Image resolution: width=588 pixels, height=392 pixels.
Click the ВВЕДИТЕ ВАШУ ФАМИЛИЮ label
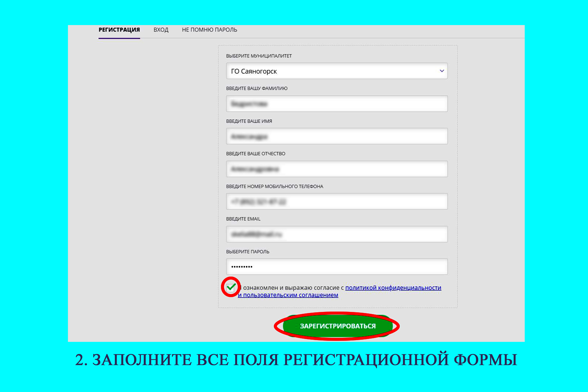[257, 88]
